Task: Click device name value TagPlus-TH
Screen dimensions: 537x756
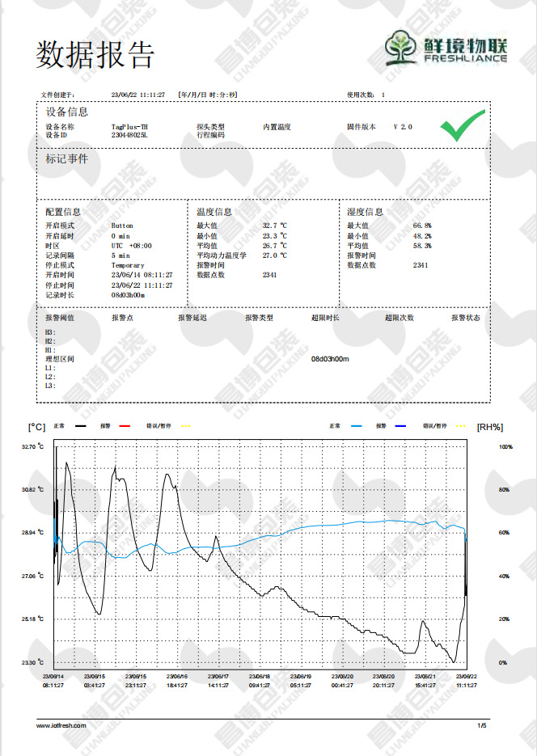Action: 129,127
